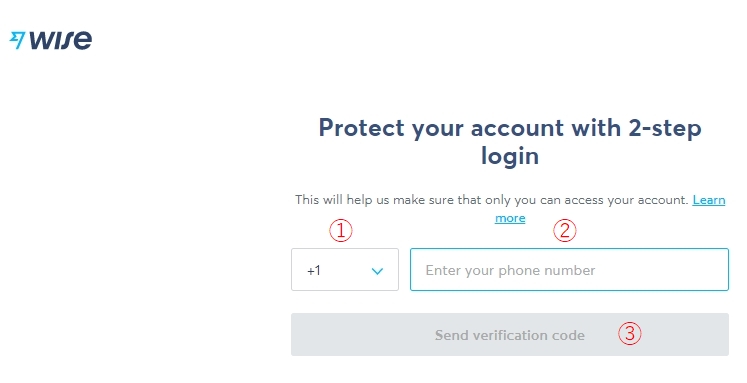Submit phone using greyed Send verification button
This screenshot has height=383, width=747.
[x=510, y=334]
